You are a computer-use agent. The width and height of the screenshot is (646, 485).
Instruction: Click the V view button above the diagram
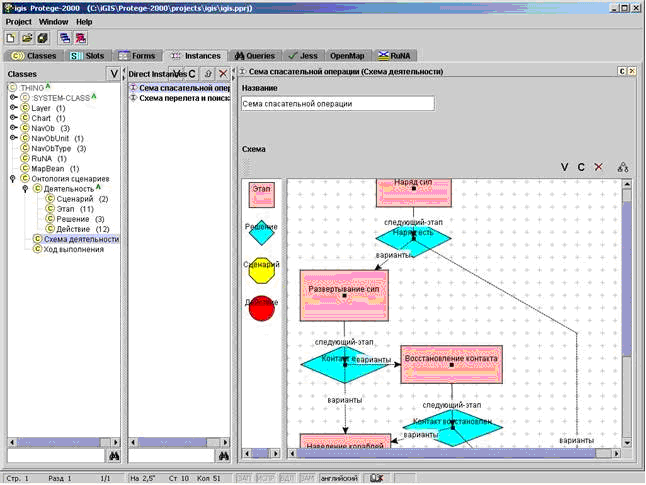tap(564, 167)
